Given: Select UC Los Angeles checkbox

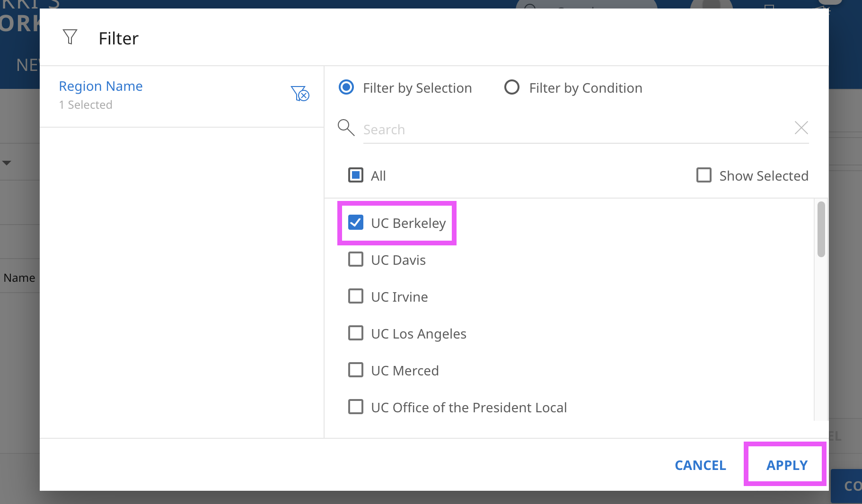Looking at the screenshot, I should (356, 333).
